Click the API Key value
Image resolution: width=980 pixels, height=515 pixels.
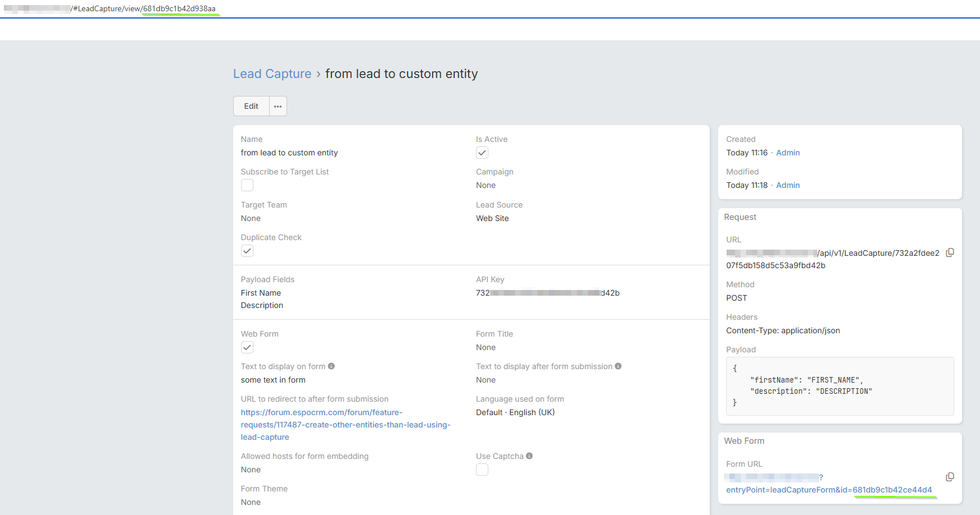tap(547, 293)
